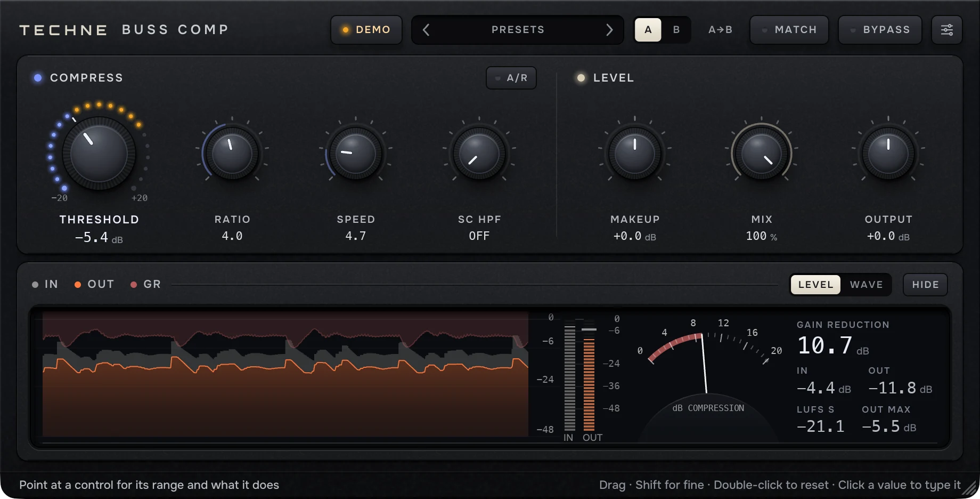980x499 pixels.
Task: Enable the MATCH toggle
Action: click(x=789, y=30)
